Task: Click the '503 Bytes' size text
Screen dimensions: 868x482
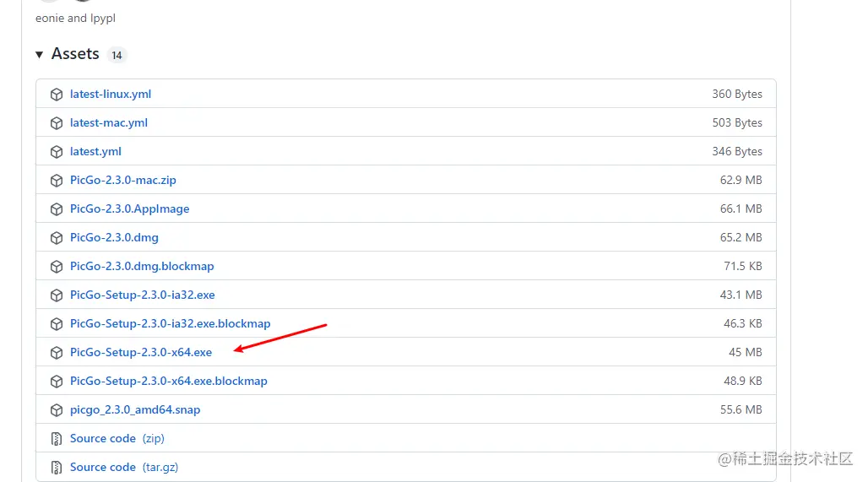Action: 737,123
